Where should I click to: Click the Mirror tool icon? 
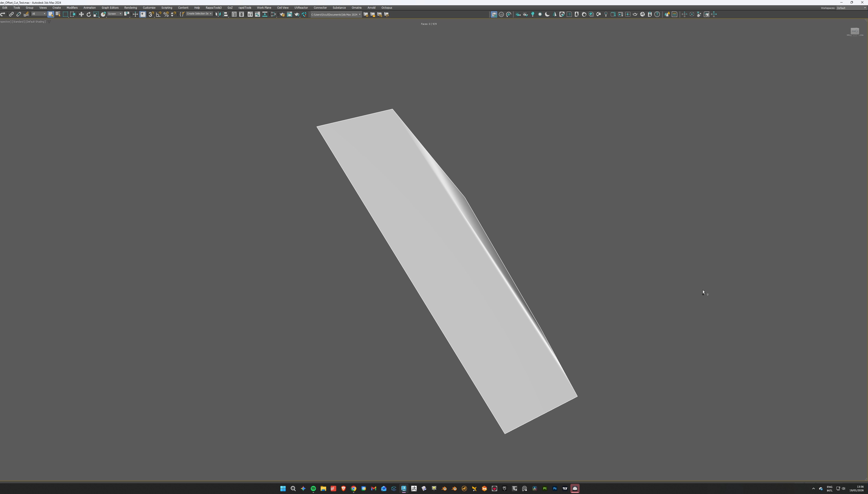(218, 14)
